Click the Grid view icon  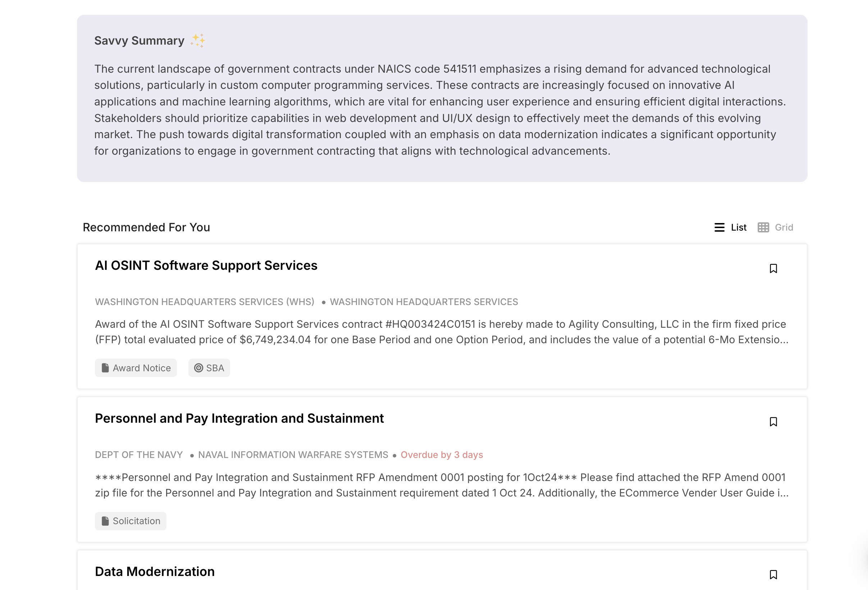pyautogui.click(x=763, y=227)
